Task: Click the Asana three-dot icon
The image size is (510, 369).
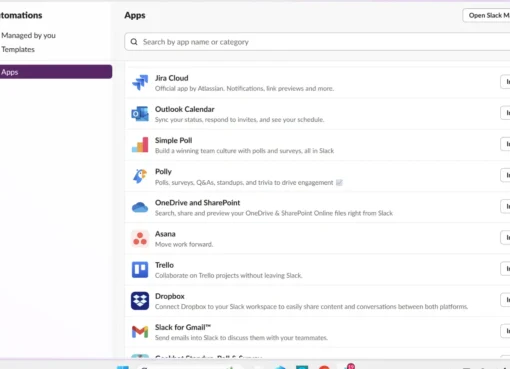Action: click(140, 238)
